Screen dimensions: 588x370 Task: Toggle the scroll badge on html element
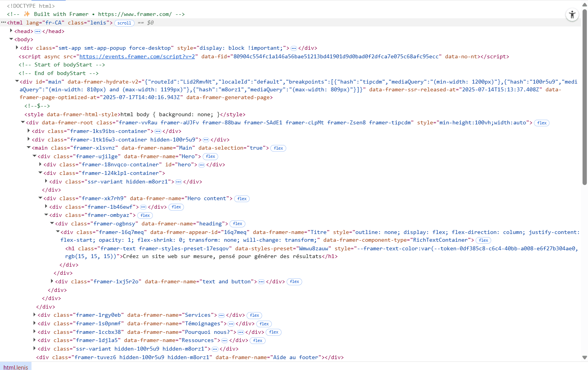click(x=124, y=23)
